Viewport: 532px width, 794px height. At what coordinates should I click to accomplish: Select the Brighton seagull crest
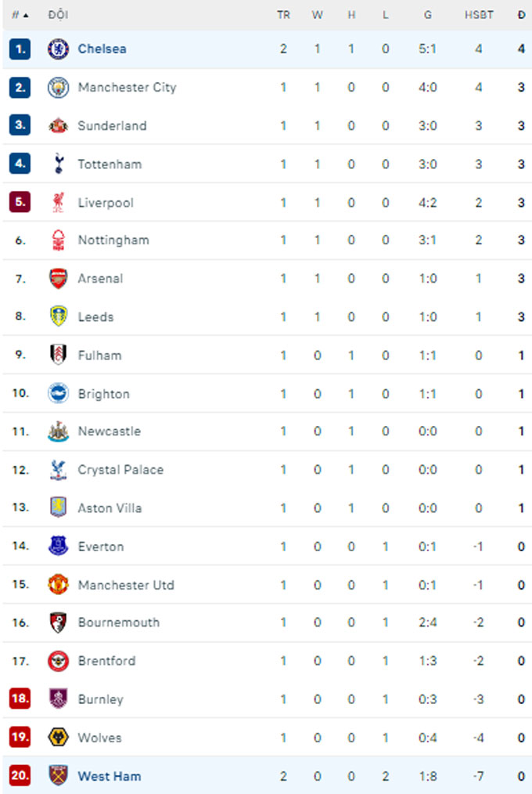(x=59, y=393)
